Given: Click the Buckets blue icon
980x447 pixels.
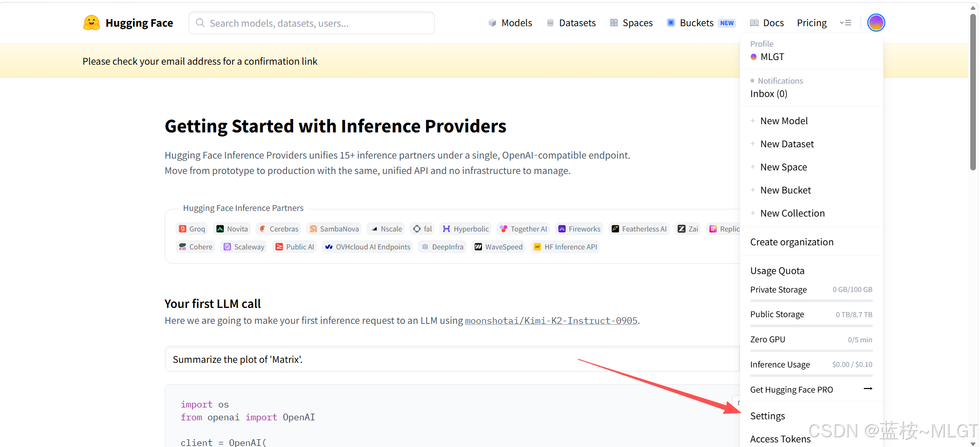Looking at the screenshot, I should (x=671, y=23).
